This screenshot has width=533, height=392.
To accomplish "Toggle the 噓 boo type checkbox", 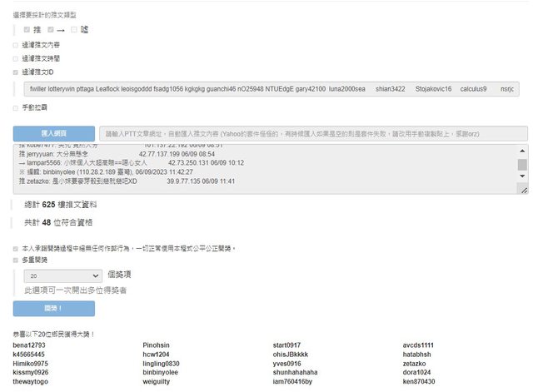I will pyautogui.click(x=74, y=30).
